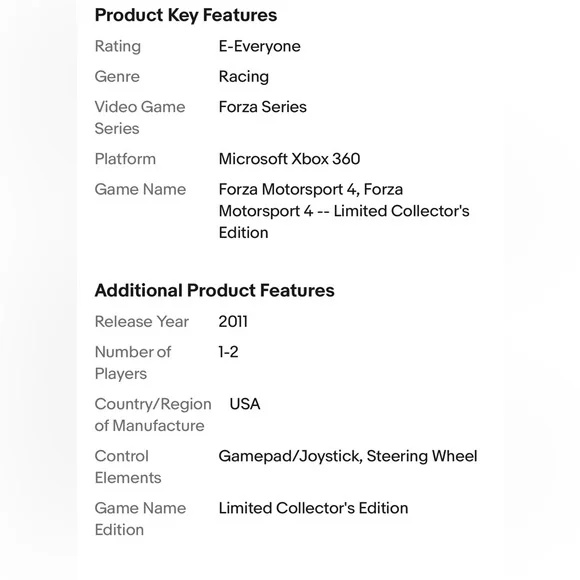Click the Video Game Series label
Viewport: 580px width, 580px height.
point(140,118)
